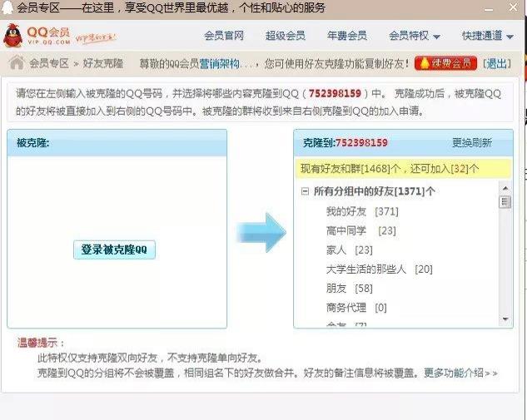Click scrollbar down arrow in friend list
Image resolution: width=527 pixels, height=420 pixels.
[x=505, y=319]
